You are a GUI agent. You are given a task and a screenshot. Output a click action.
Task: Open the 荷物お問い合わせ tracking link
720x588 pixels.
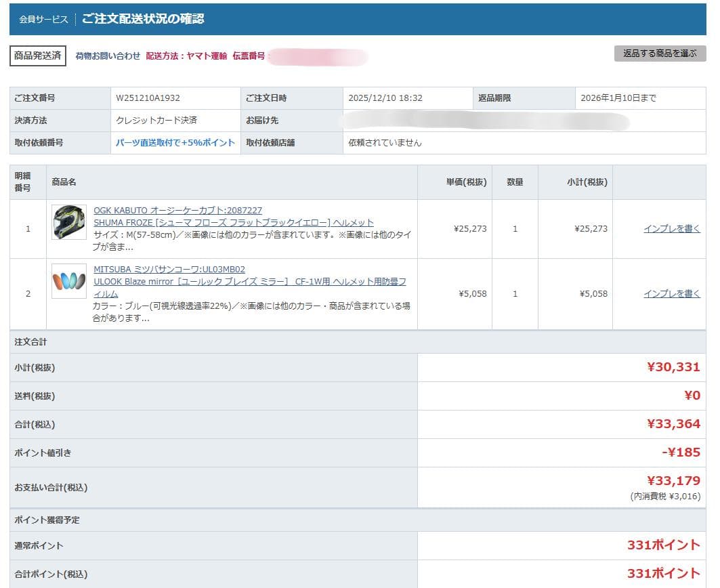pyautogui.click(x=108, y=56)
